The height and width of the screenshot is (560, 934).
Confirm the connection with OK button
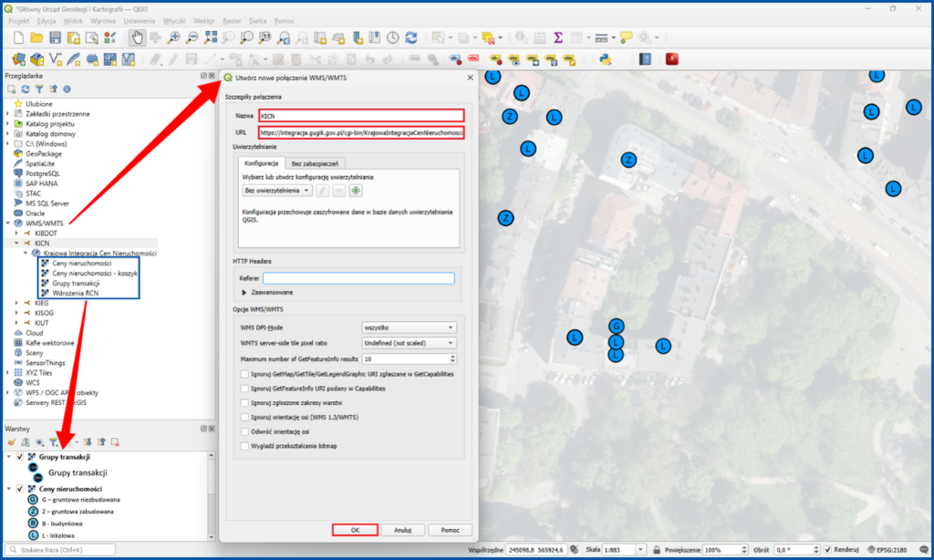click(355, 530)
